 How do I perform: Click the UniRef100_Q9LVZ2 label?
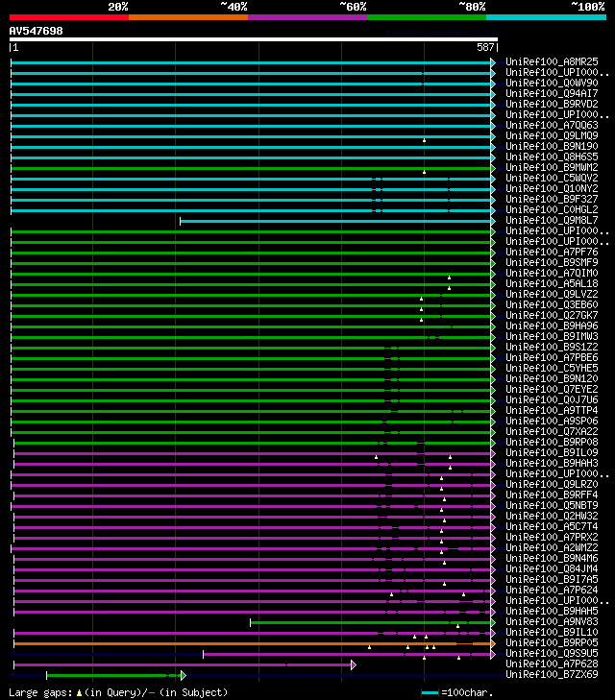552,294
